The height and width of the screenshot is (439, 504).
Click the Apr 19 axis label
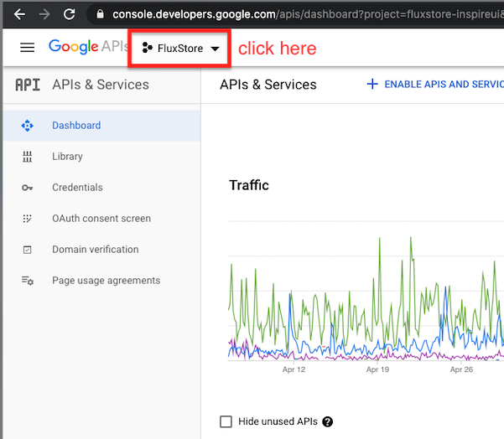tap(377, 369)
